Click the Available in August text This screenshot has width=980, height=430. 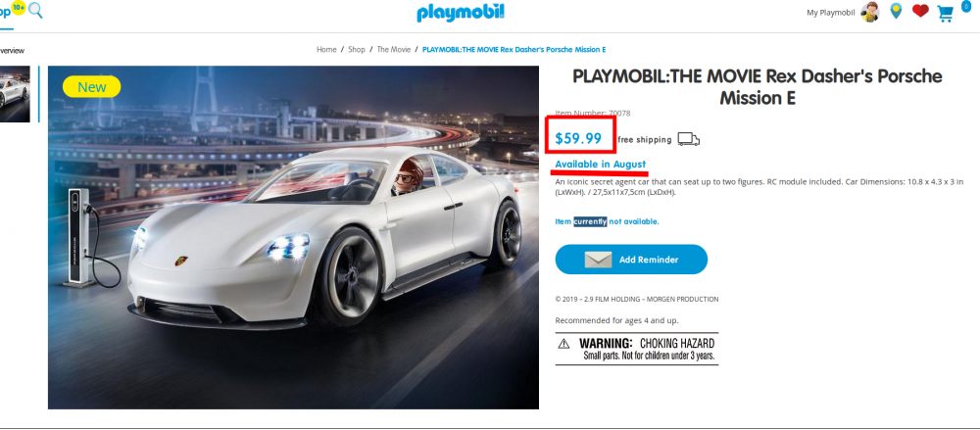600,164
